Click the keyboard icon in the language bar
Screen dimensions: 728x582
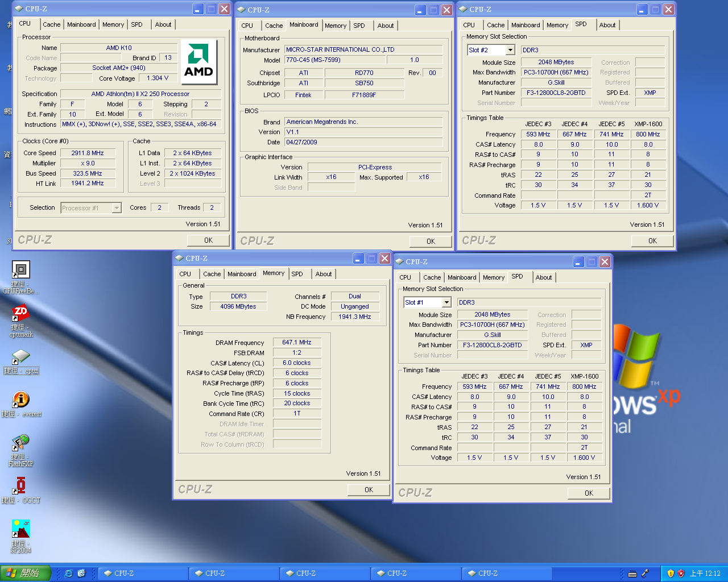(632, 573)
